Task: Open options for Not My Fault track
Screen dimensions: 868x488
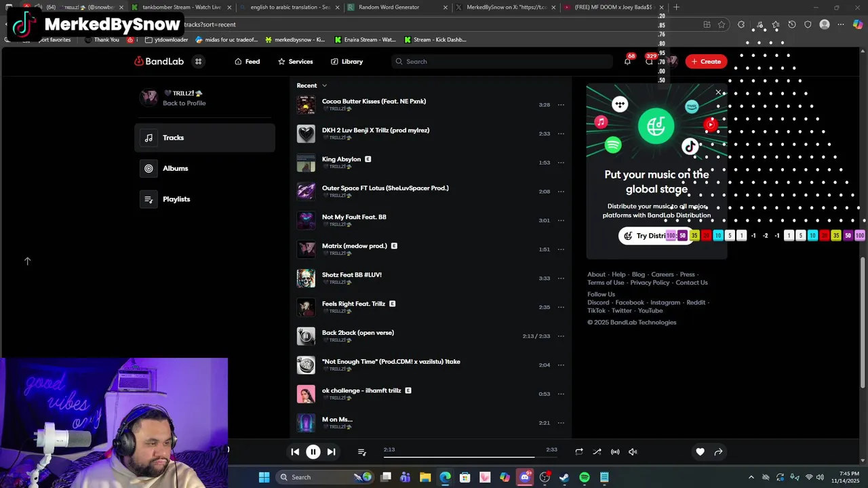Action: pos(561,220)
